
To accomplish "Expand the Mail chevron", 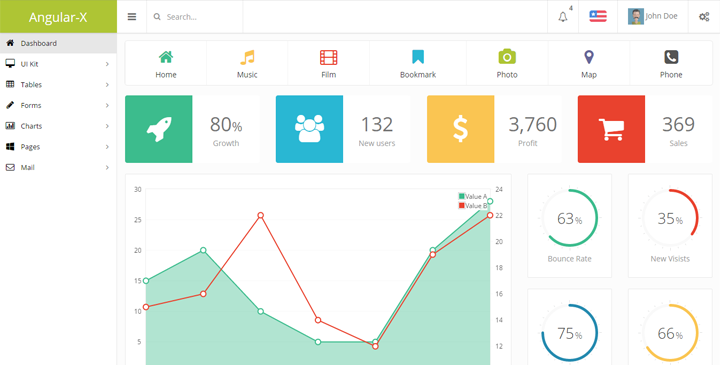I will click(x=107, y=167).
